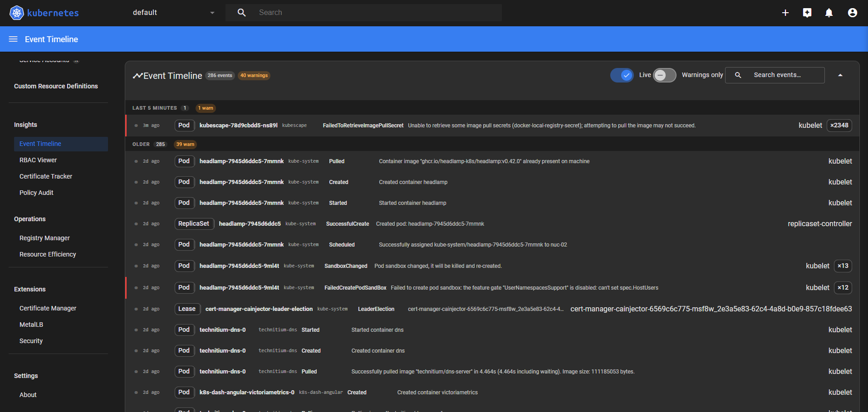Image resolution: width=868 pixels, height=412 pixels.
Task: Click the Lease kind badge
Action: (187, 309)
